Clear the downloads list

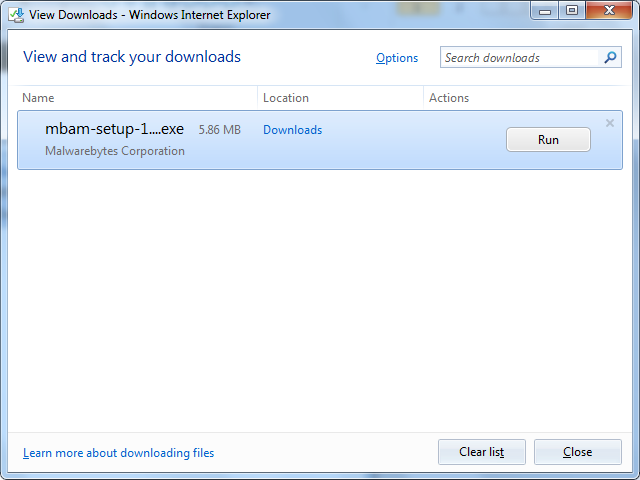coord(482,452)
